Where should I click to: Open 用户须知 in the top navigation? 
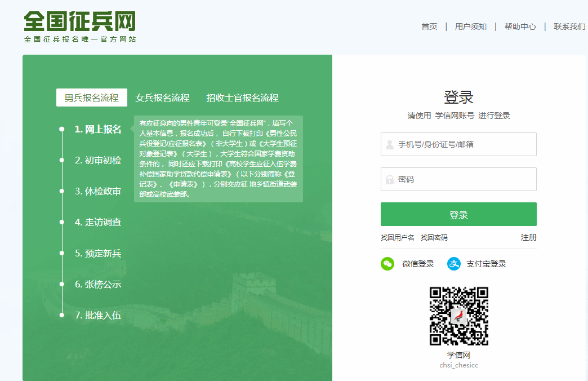coord(471,26)
